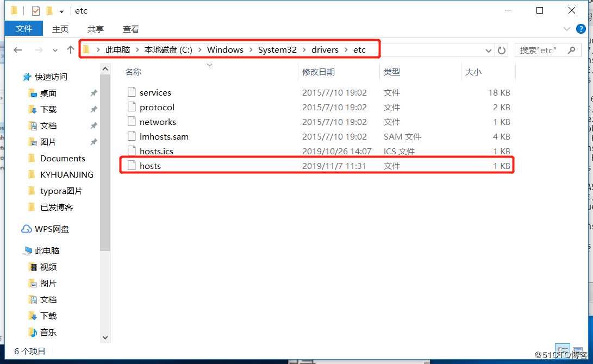The width and height of the screenshot is (593, 364).
Task: Open the 文件 ribbon tab
Action: (x=24, y=29)
